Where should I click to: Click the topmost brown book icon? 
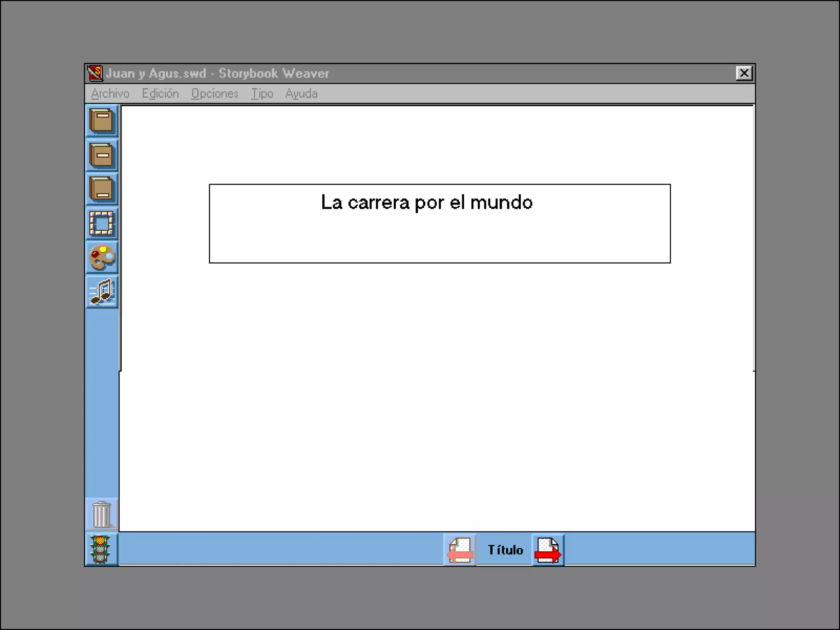point(101,121)
